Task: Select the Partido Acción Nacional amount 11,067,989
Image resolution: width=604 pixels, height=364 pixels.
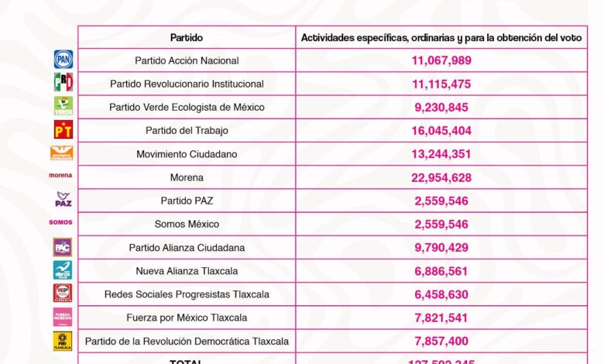Action: (x=441, y=60)
